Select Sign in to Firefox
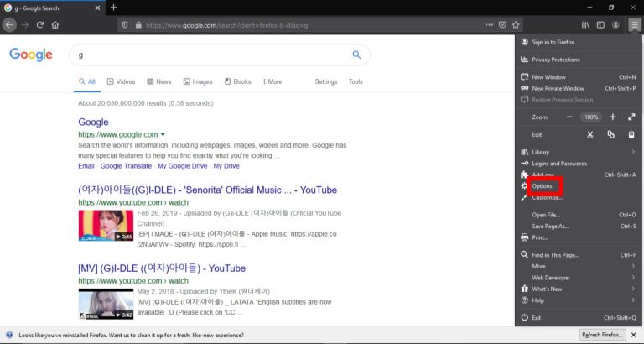Viewport: 644px width, 344px height. coord(579,42)
